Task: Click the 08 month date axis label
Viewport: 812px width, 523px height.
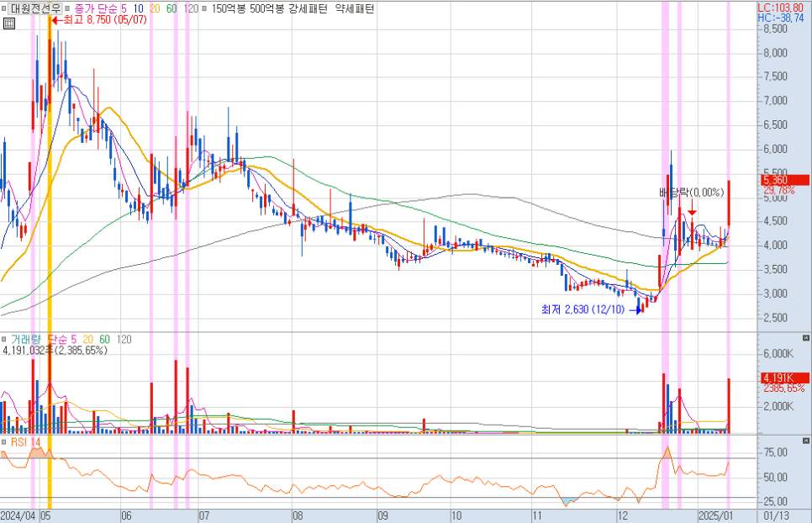Action: [x=298, y=515]
